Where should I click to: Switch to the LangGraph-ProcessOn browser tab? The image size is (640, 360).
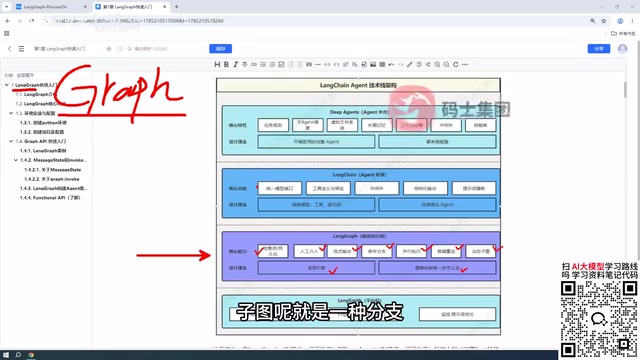coord(51,7)
